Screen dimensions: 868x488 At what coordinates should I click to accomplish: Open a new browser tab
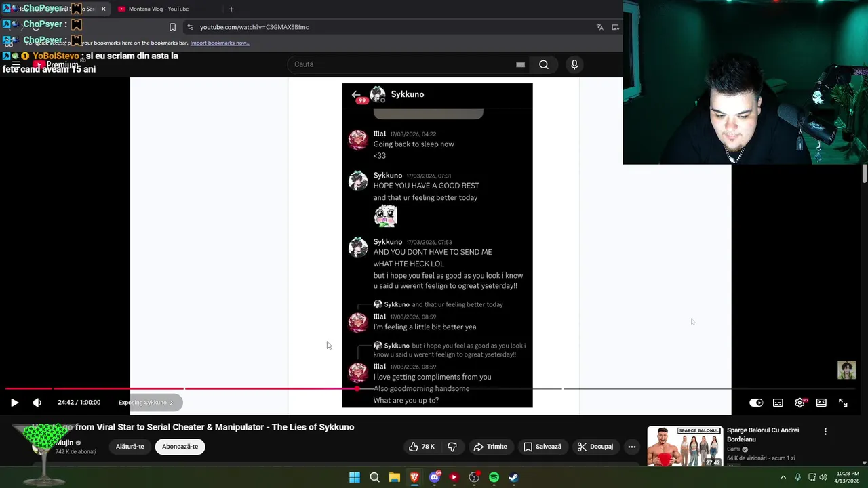231,9
